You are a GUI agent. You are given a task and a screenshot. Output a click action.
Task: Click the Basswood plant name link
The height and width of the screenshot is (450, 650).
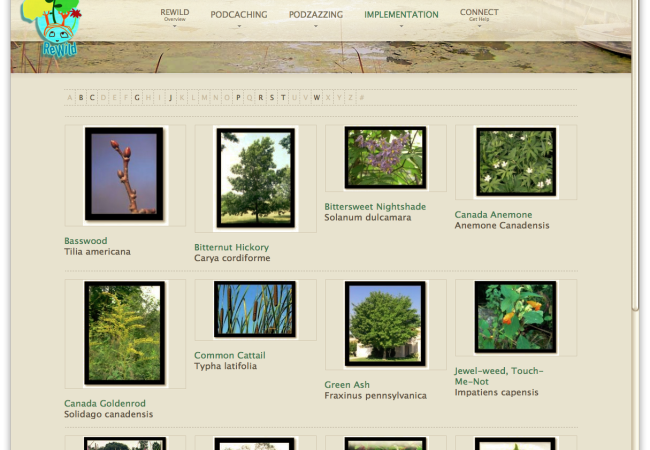(x=86, y=241)
